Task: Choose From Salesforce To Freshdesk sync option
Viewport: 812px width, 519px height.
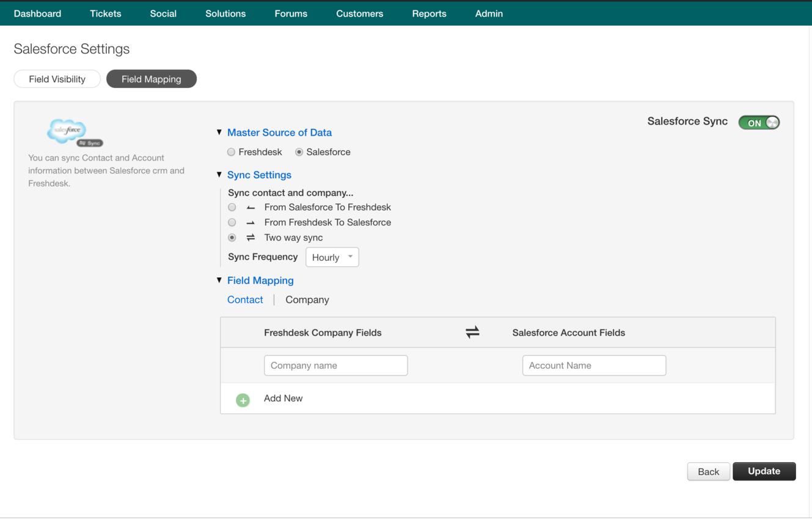Action: click(x=232, y=207)
